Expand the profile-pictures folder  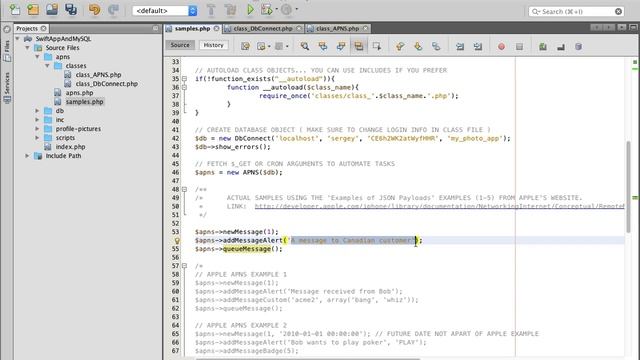[x=38, y=129]
